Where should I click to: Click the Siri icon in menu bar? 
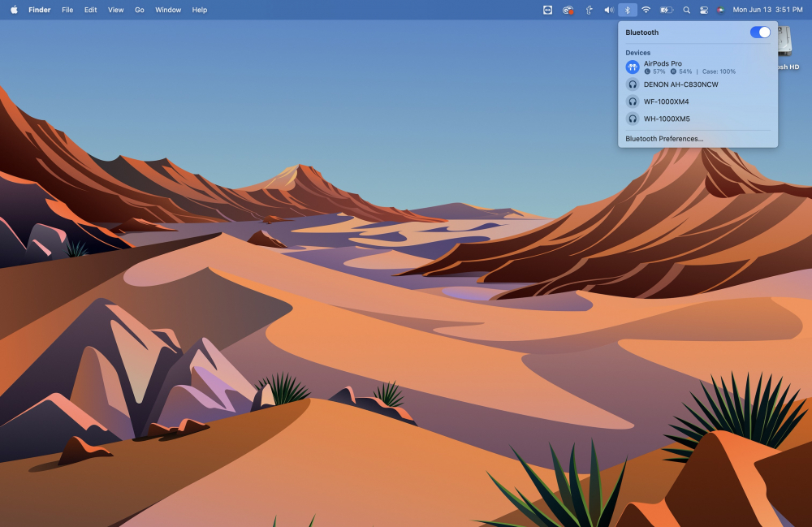(x=720, y=10)
